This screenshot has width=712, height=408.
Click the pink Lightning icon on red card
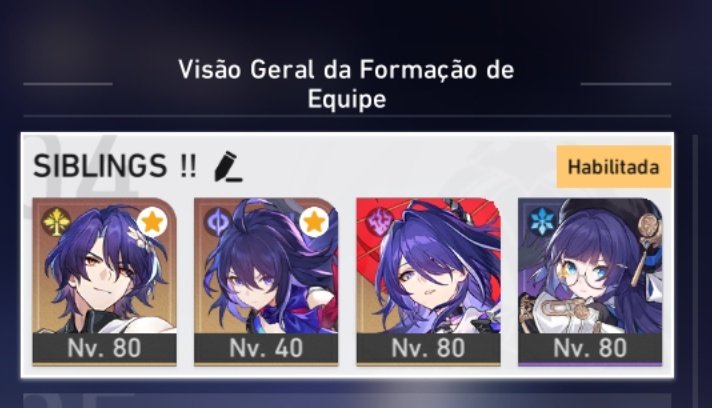(380, 222)
